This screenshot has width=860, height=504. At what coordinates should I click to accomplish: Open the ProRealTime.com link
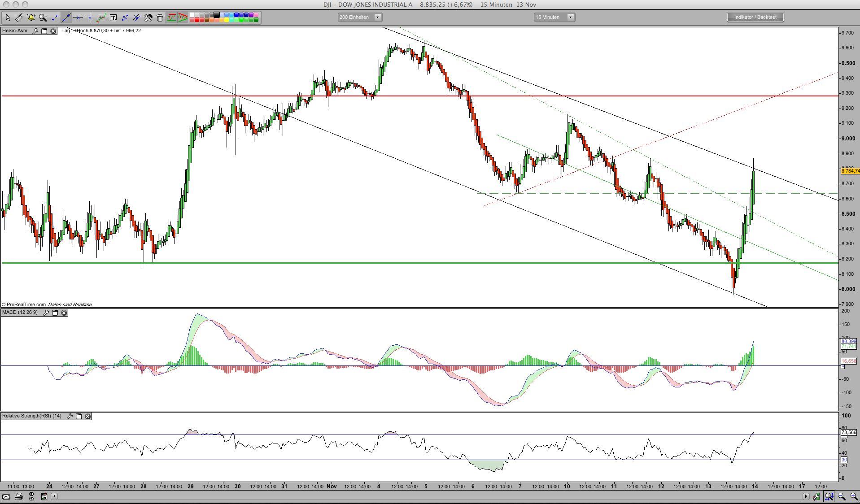click(x=26, y=304)
